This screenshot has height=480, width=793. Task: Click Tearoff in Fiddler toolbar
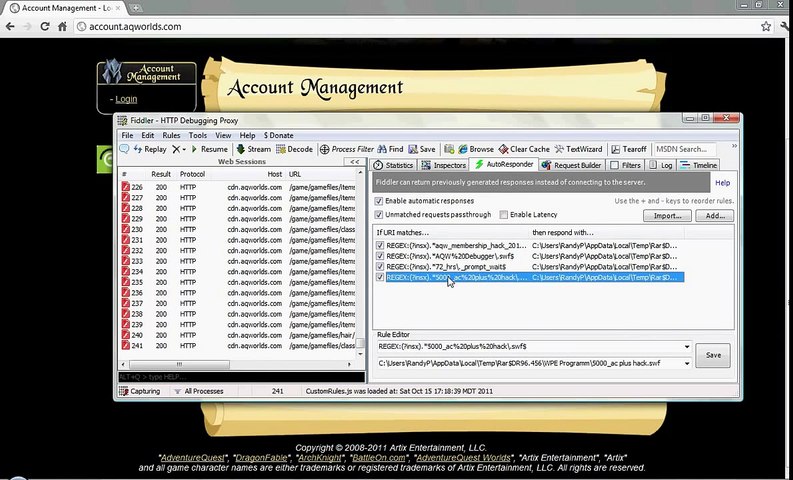click(629, 149)
